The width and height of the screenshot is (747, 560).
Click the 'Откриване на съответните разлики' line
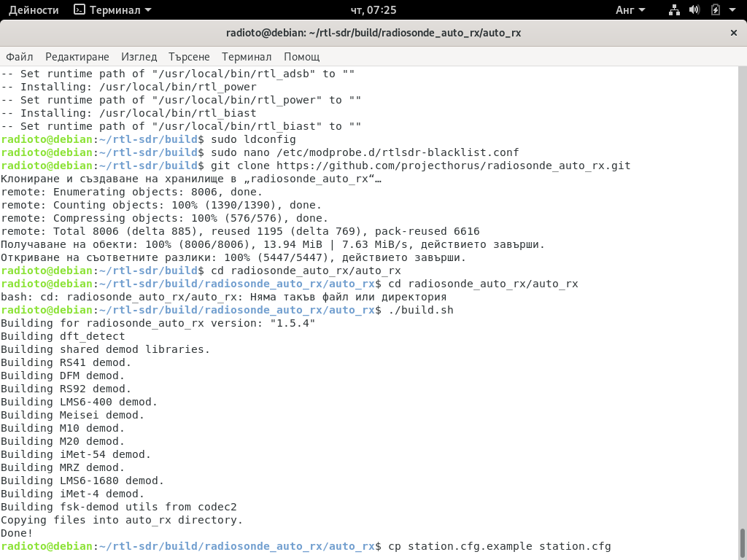[x=233, y=257]
